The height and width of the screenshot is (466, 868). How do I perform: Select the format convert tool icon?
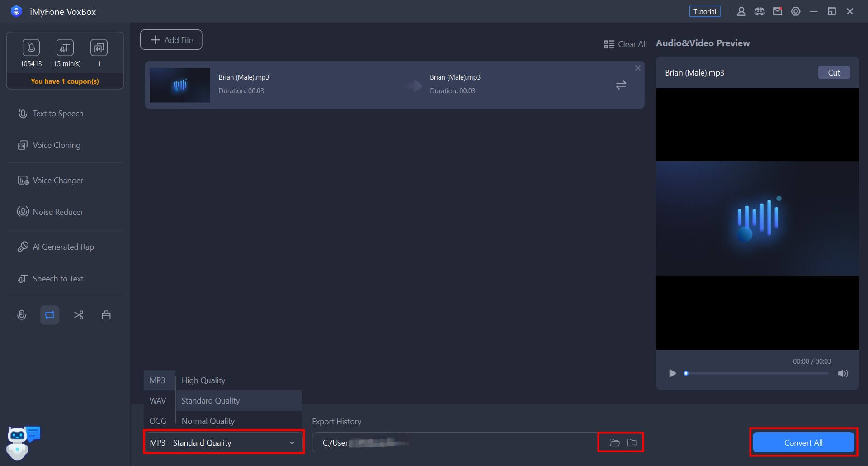point(50,315)
